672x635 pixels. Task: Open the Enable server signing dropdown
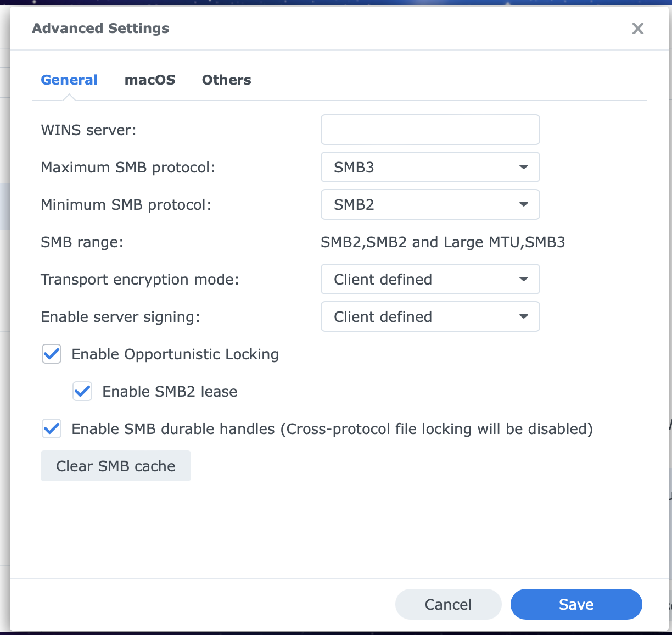(x=430, y=316)
